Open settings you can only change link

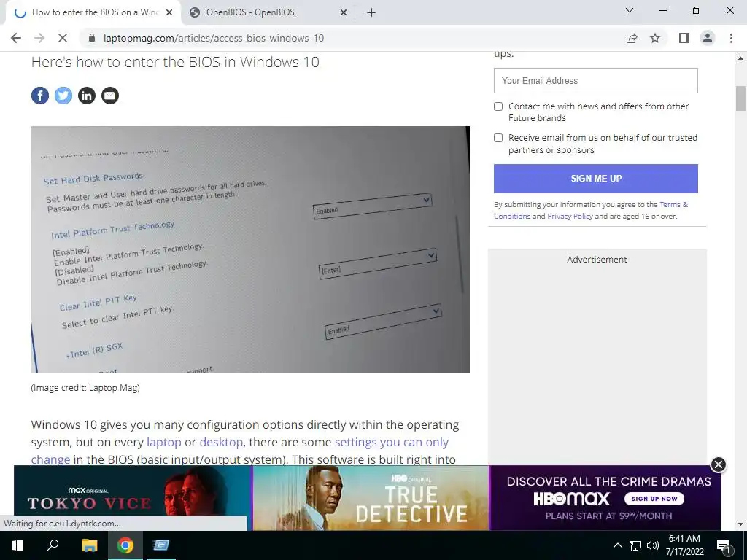[x=392, y=442]
